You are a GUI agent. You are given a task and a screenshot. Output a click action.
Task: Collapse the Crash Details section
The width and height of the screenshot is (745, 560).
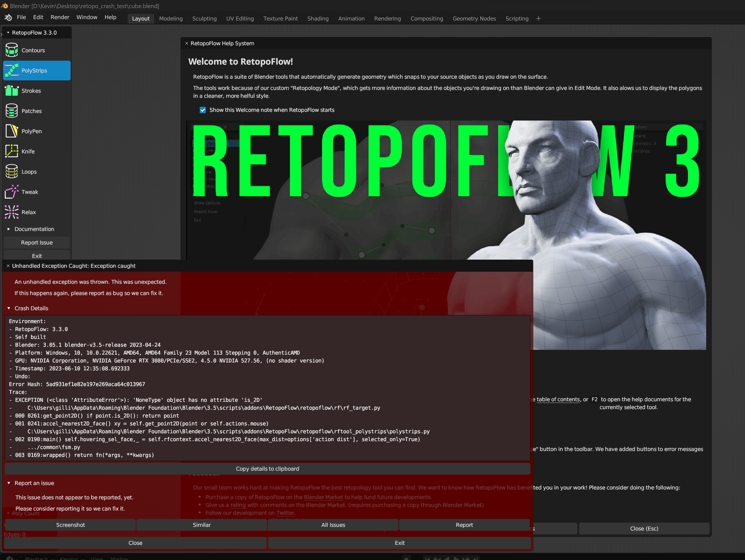coord(9,308)
